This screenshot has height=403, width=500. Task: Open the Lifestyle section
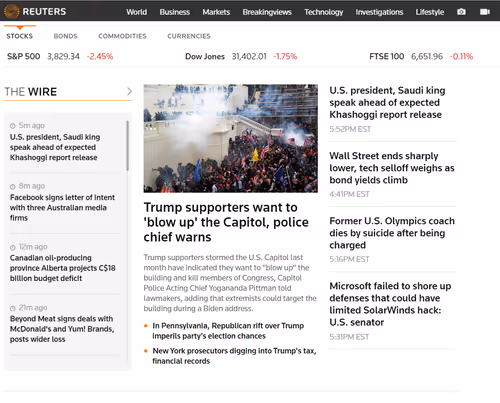coord(430,12)
